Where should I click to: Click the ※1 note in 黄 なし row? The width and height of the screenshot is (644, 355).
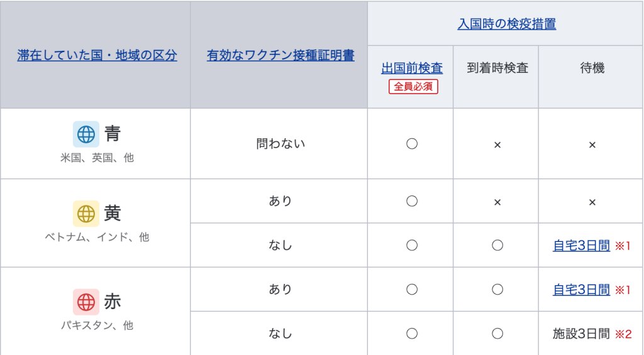[x=623, y=246]
